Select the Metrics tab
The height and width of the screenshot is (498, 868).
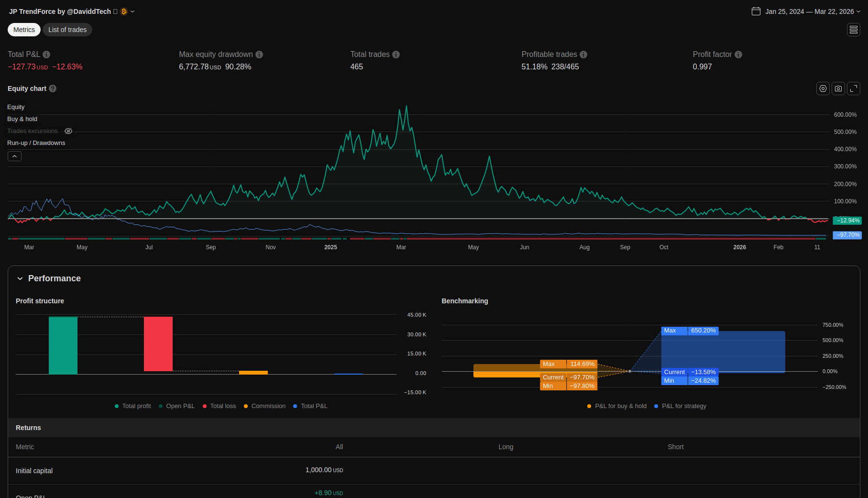tap(24, 30)
